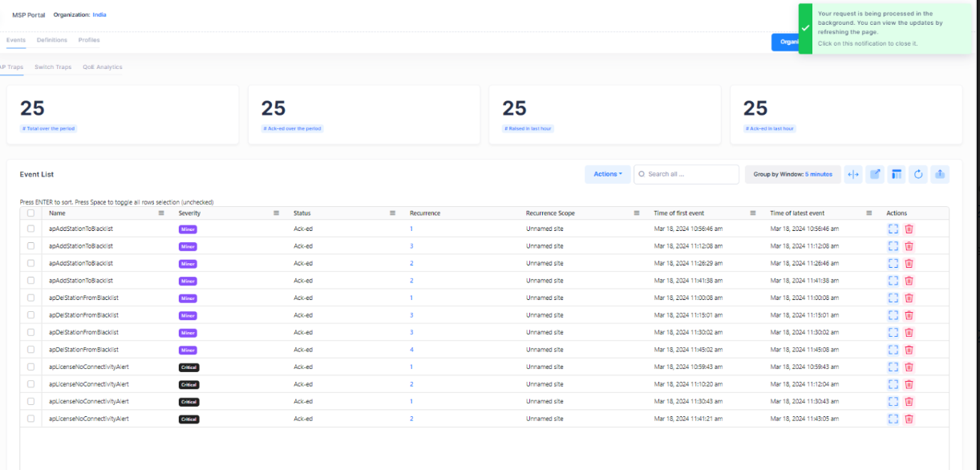This screenshot has width=980, height=470.
Task: Open the column chooser icon
Action: [x=897, y=174]
